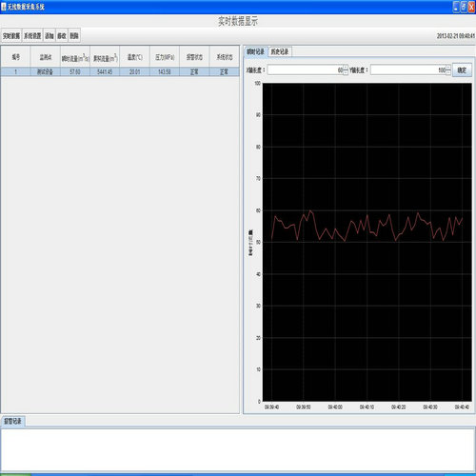
Task: Click the 确定 button beside Y轴长度
Action: click(462, 70)
